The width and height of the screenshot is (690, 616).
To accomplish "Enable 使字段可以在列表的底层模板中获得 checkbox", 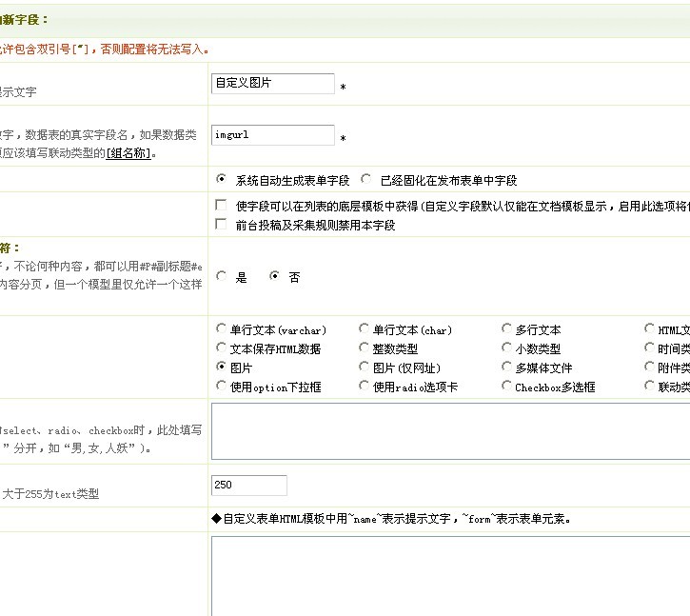I will click(x=221, y=205).
